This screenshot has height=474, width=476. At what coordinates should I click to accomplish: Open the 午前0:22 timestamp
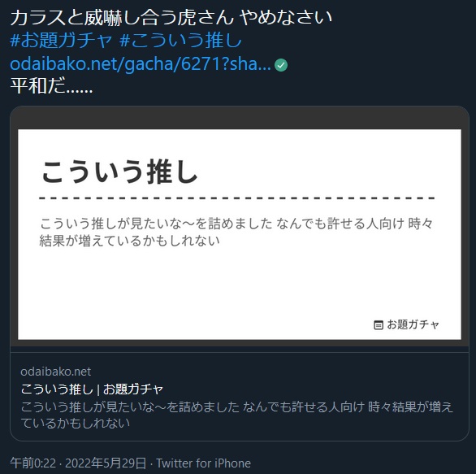(x=33, y=463)
